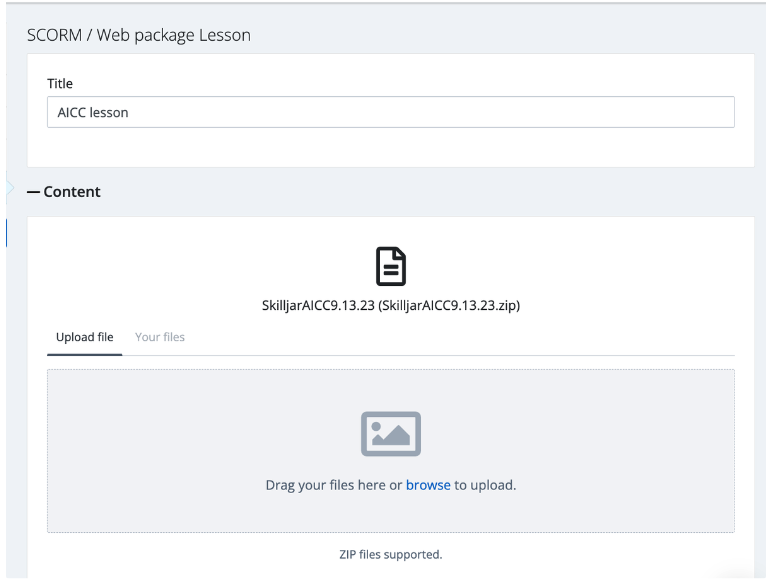Open file picker via the browse link
The height and width of the screenshot is (582, 772).
pyautogui.click(x=428, y=485)
